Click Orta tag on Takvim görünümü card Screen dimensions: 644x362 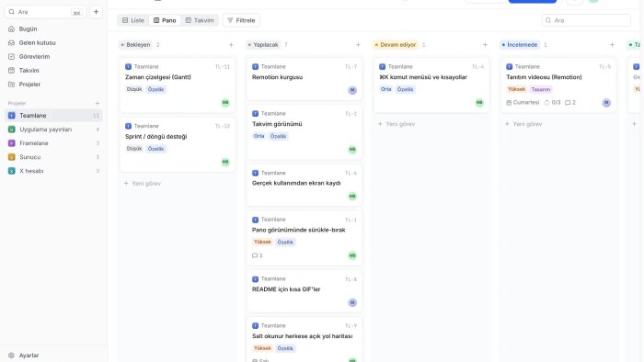pyautogui.click(x=259, y=137)
